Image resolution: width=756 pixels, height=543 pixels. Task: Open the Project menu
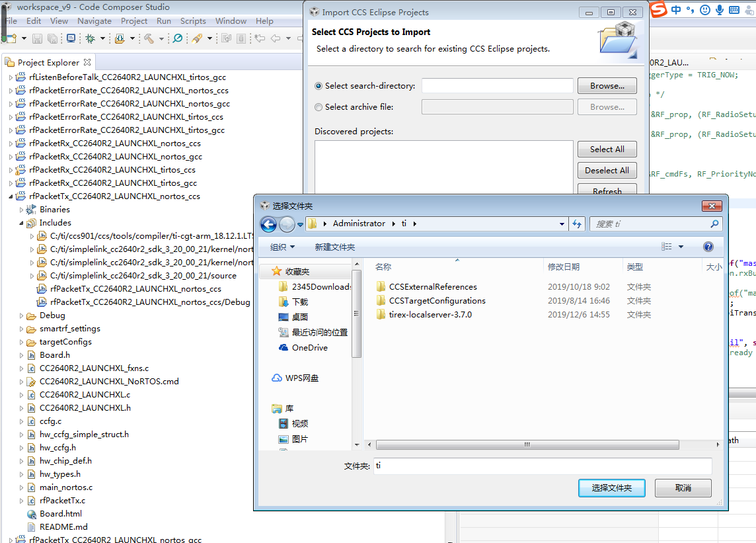click(x=134, y=21)
